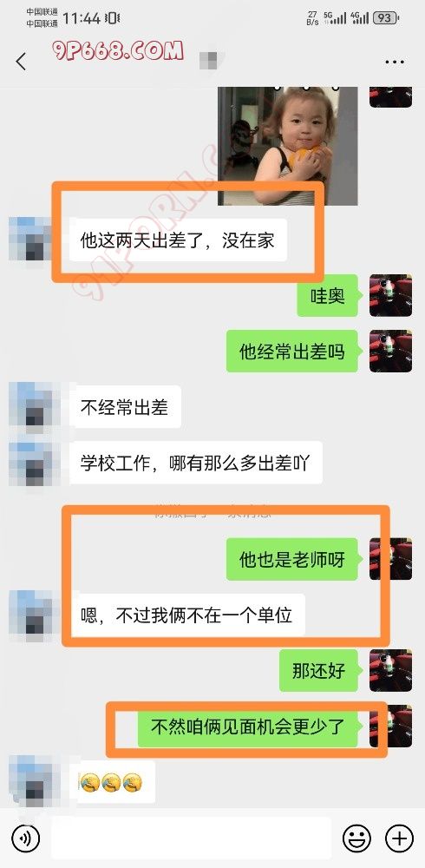The height and width of the screenshot is (868, 425).
Task: Open the plus attachments menu
Action: pyautogui.click(x=399, y=838)
